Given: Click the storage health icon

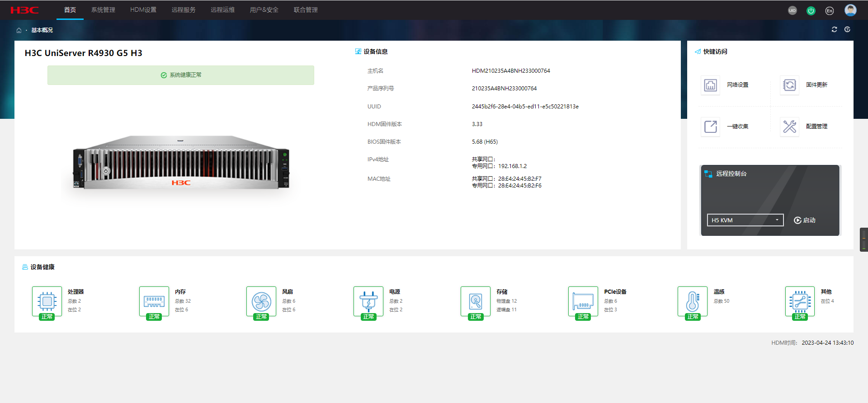Looking at the screenshot, I should pyautogui.click(x=476, y=301).
